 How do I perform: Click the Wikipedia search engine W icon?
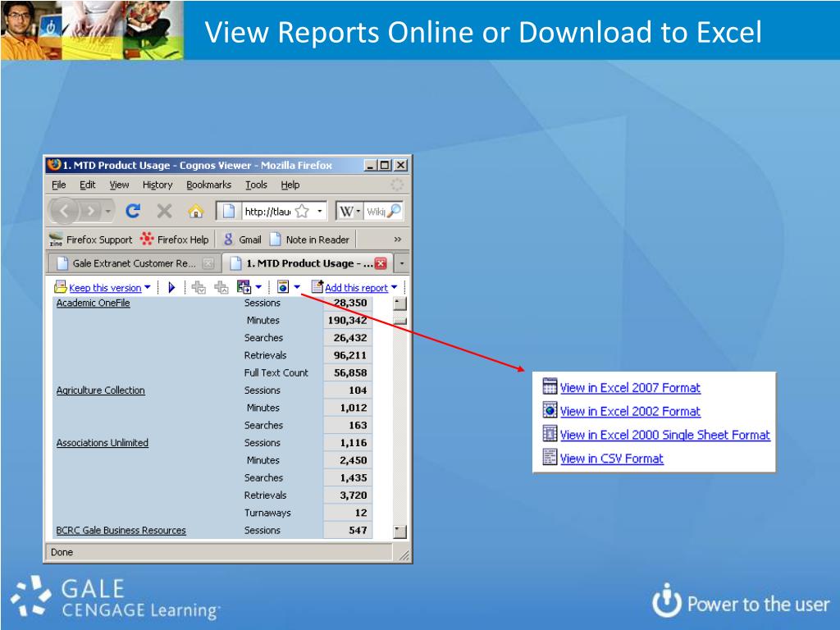pos(347,212)
